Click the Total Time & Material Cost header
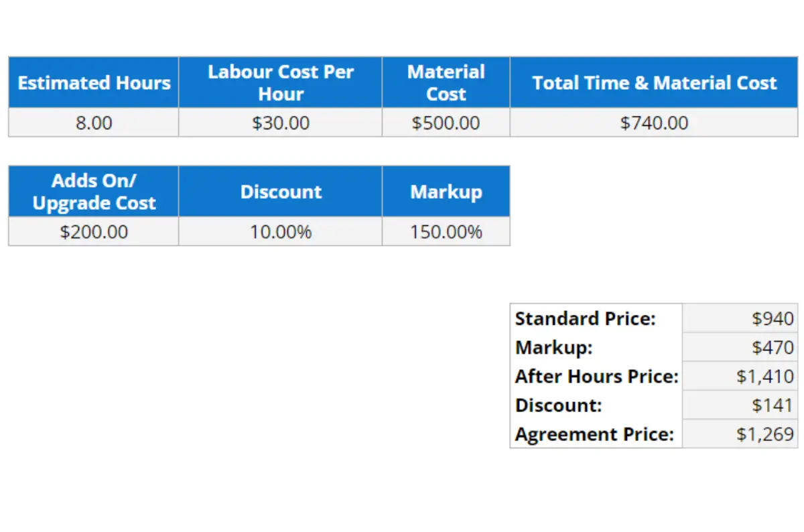This screenshot has height=532, width=804. pyautogui.click(x=654, y=82)
